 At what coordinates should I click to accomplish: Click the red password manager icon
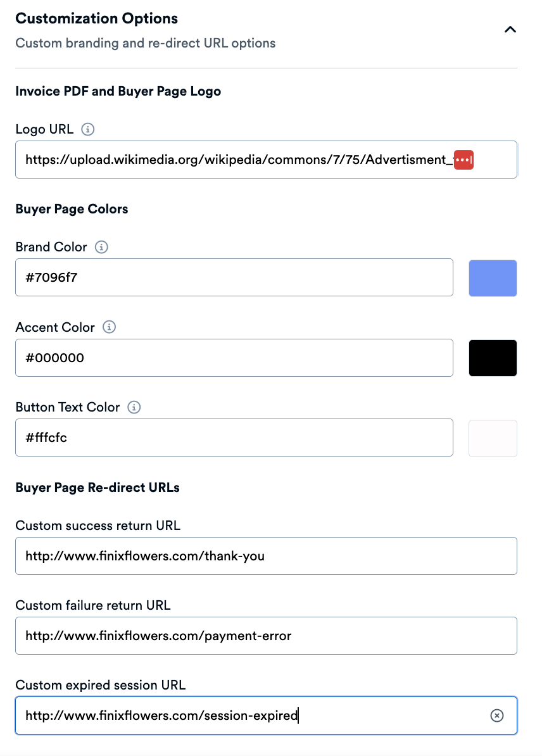(463, 160)
